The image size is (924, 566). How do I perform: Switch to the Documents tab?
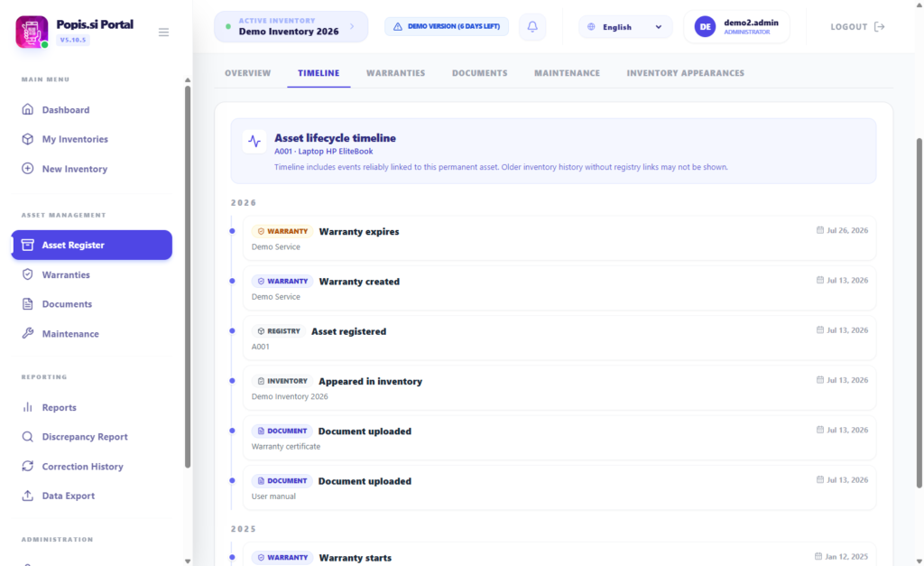[x=480, y=73]
